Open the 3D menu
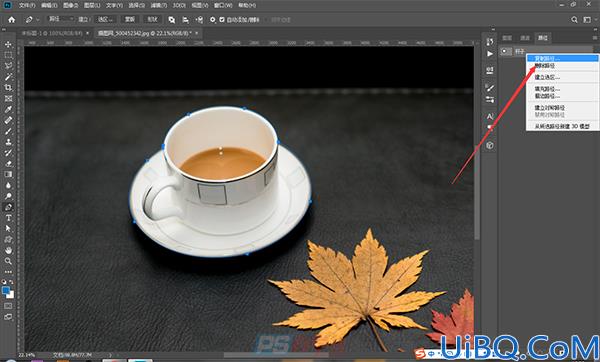The height and width of the screenshot is (362, 600). 179,5
